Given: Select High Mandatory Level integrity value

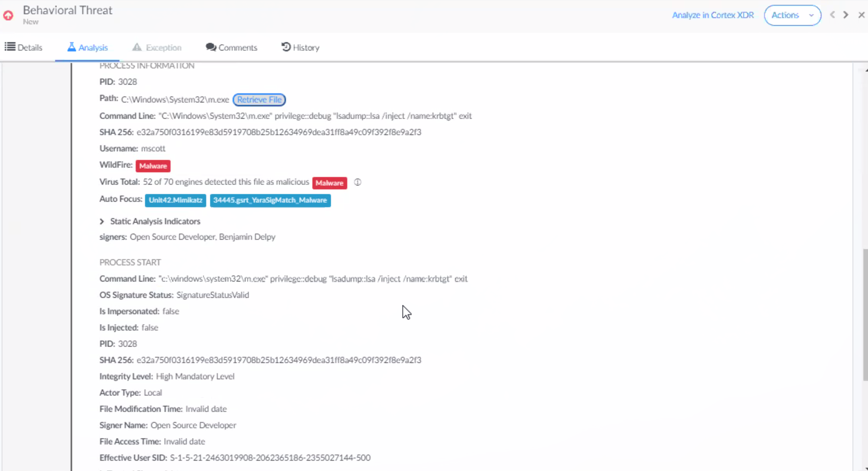Looking at the screenshot, I should [195, 376].
